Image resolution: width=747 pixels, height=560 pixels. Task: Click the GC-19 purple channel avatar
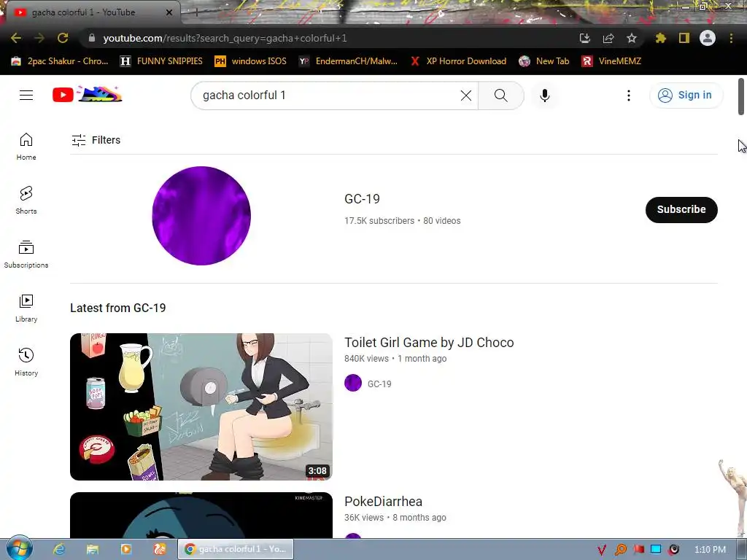[201, 216]
